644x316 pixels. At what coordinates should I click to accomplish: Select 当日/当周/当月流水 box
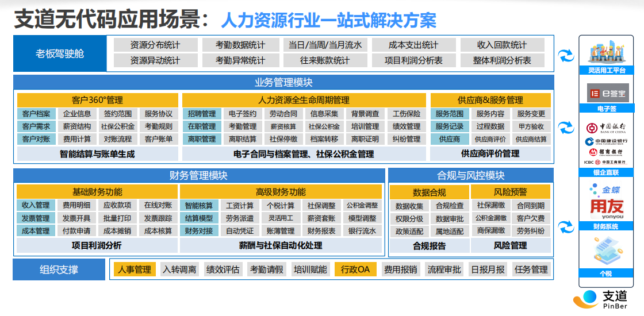pyautogui.click(x=325, y=45)
